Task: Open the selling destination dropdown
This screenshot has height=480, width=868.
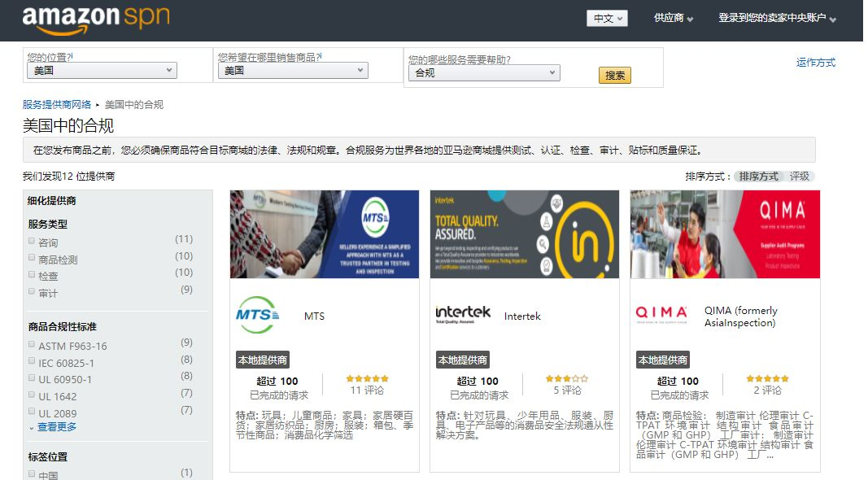Action: (x=293, y=70)
